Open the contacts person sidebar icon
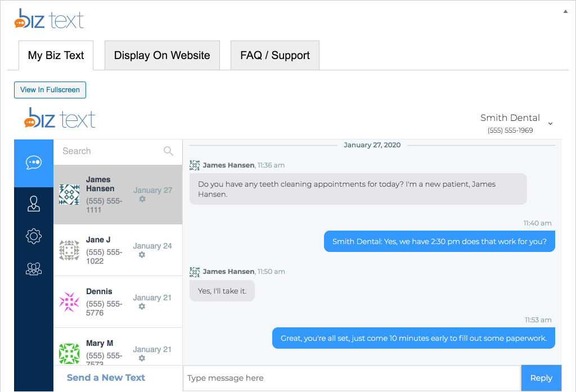This screenshot has height=392, width=576. point(33,204)
